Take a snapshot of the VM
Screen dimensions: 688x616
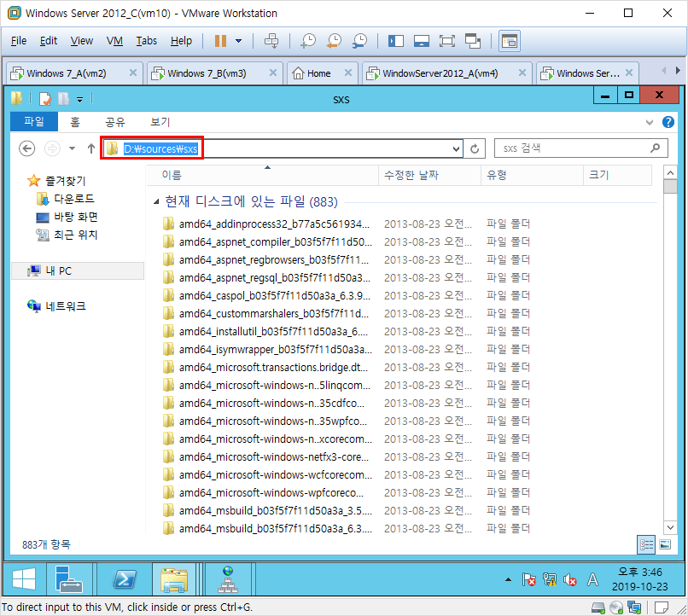[308, 41]
